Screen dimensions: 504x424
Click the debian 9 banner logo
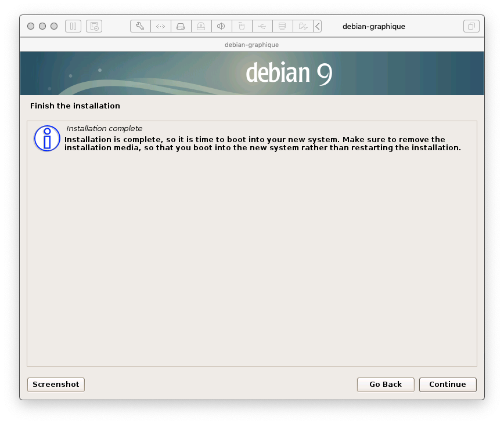pos(289,73)
